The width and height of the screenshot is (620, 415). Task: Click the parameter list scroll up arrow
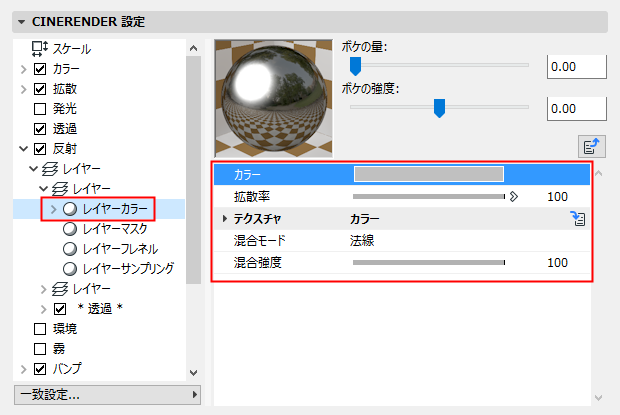599,174
